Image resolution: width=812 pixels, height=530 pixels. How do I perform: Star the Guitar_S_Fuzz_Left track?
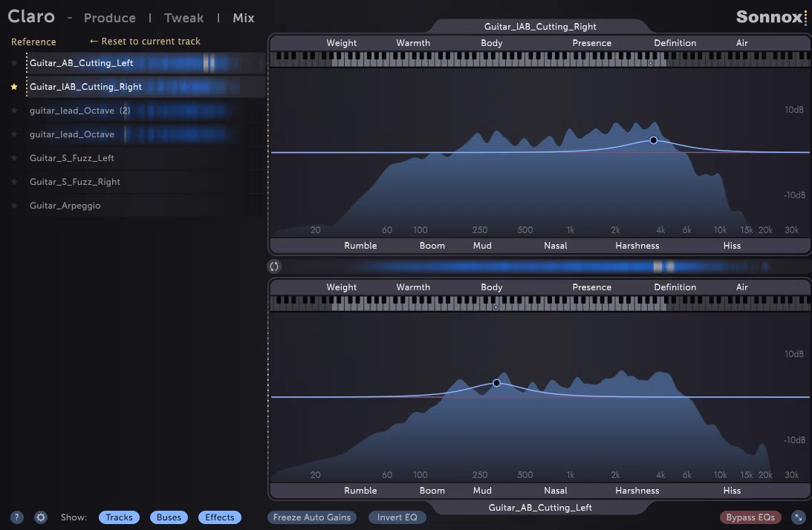click(14, 158)
